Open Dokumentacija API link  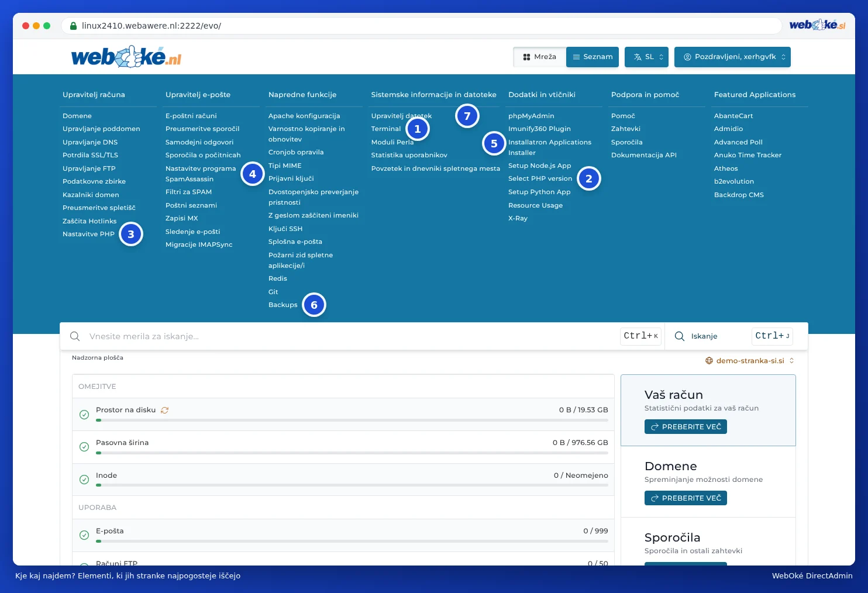[643, 155]
